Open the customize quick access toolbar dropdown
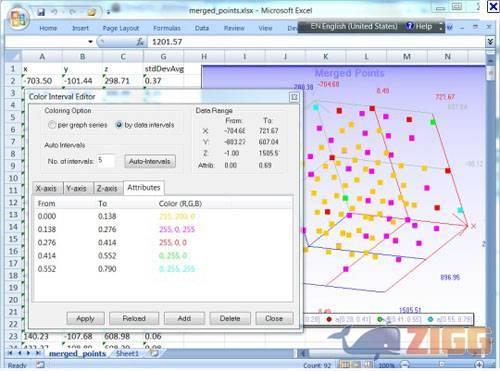The height and width of the screenshot is (371, 500). pyautogui.click(x=108, y=13)
